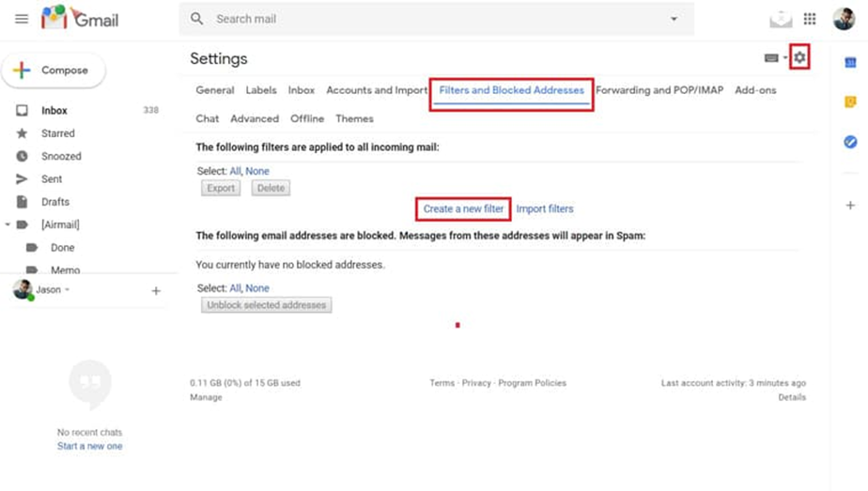The height and width of the screenshot is (491, 868).
Task: Open the input tools keyboard dropdown
Action: (775, 58)
